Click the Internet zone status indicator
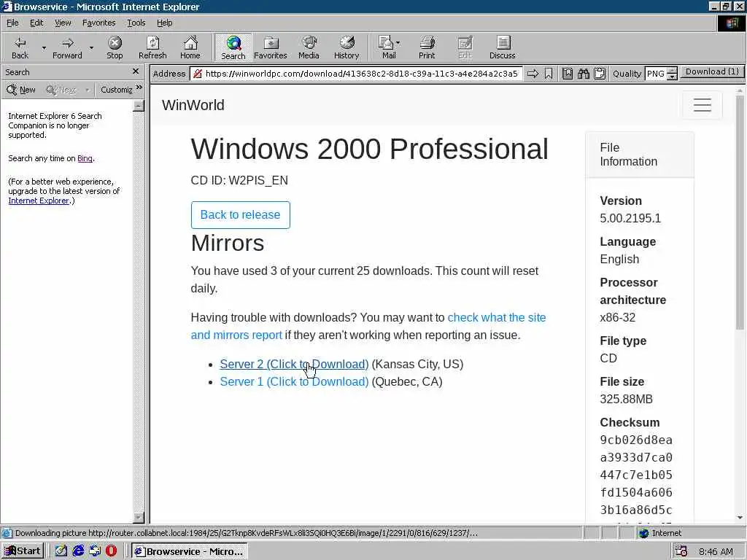Viewport: 747px width, 560px height. (x=659, y=533)
